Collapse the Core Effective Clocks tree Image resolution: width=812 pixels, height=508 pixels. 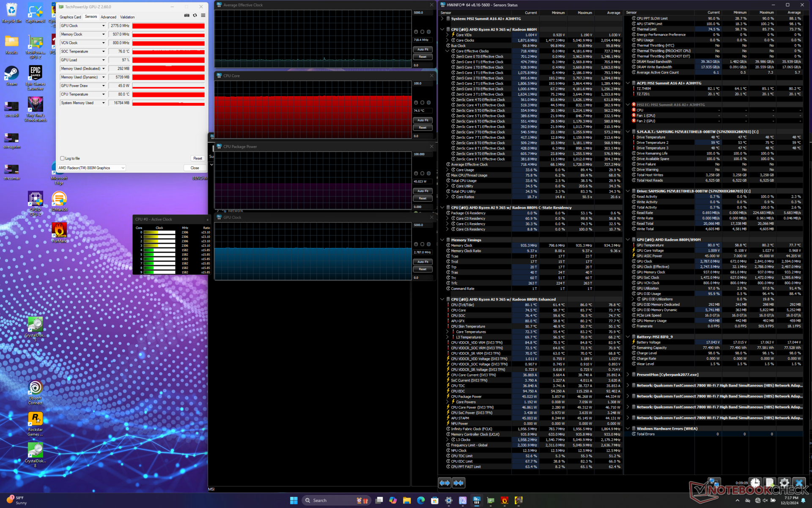coord(447,51)
